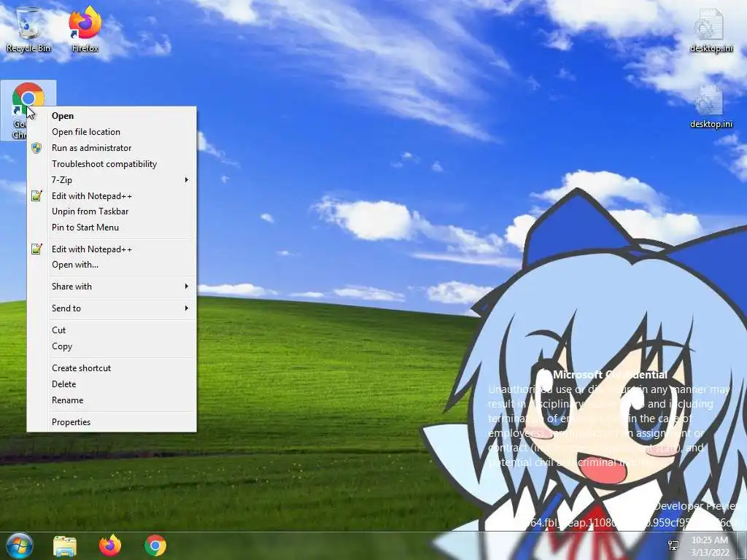The width and height of the screenshot is (747, 560).
Task: Click the Notepad++ icon above Open with...
Action: click(36, 249)
